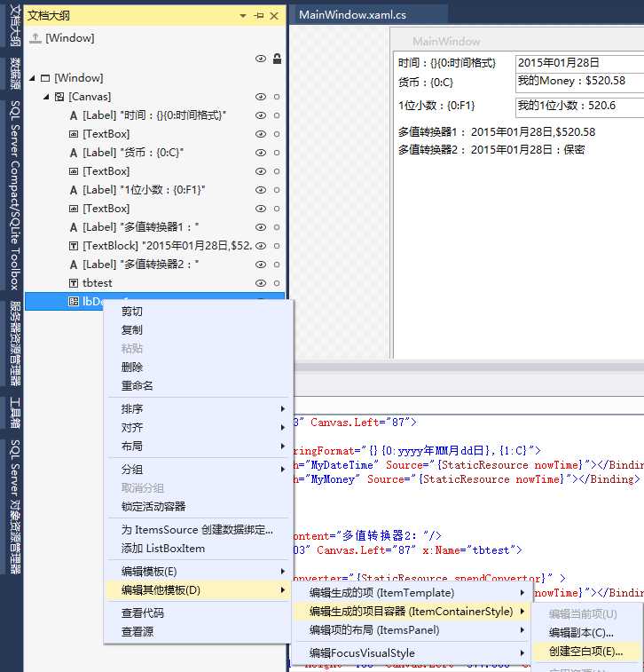Pin the document outline panel

pyautogui.click(x=259, y=16)
